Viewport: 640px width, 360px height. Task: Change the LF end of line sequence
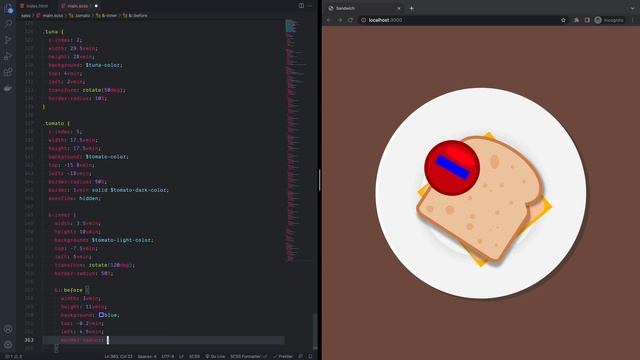pyautogui.click(x=181, y=356)
